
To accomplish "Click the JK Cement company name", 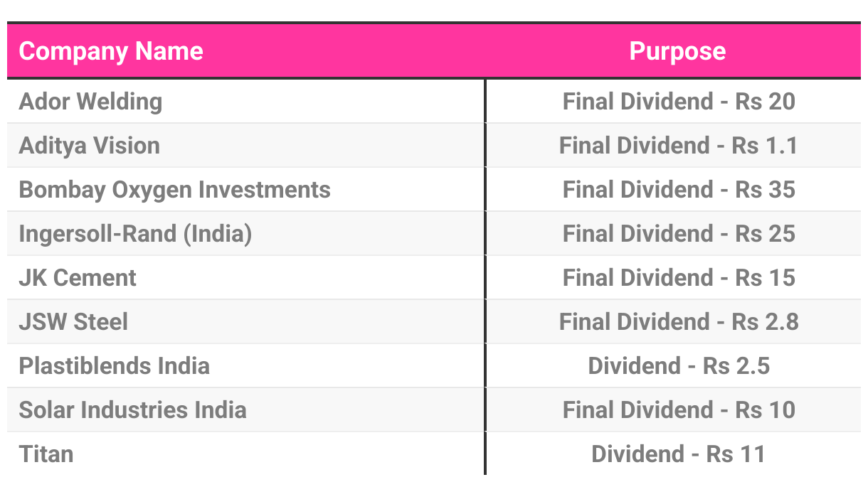I will click(x=78, y=278).
